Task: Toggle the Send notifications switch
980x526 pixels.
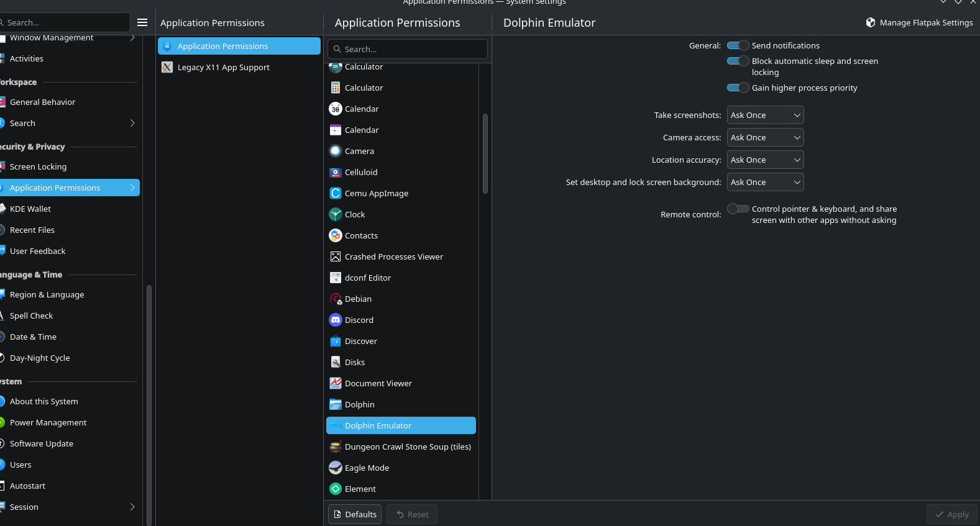Action: (x=738, y=45)
